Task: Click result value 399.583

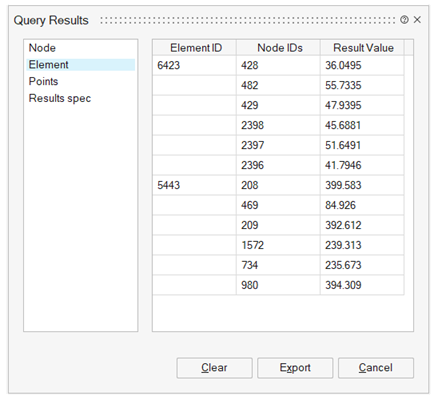Action: (362, 185)
